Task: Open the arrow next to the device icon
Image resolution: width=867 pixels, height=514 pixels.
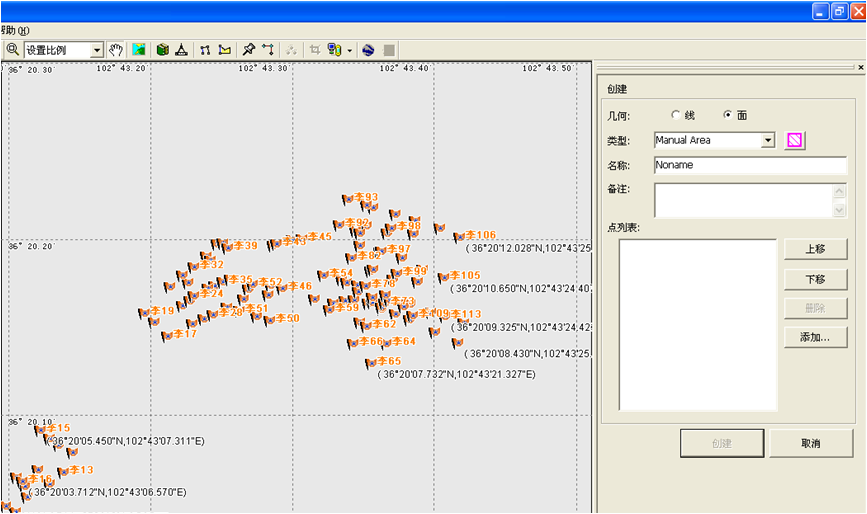Action: (349, 50)
